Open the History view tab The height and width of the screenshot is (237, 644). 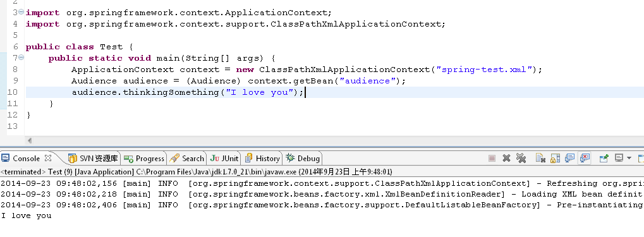point(262,159)
